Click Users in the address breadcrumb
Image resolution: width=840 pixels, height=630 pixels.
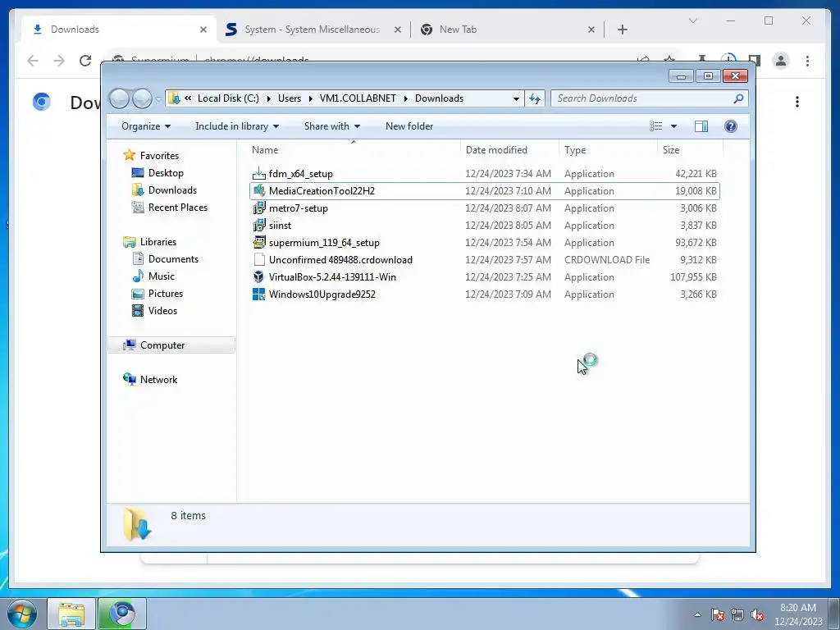(x=290, y=98)
